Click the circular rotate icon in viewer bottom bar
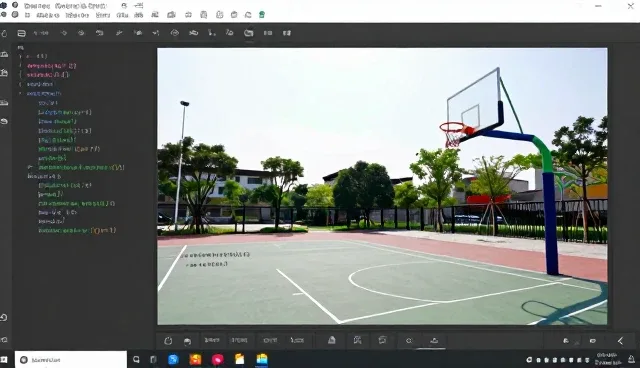This screenshot has width=640, height=368. point(168,341)
